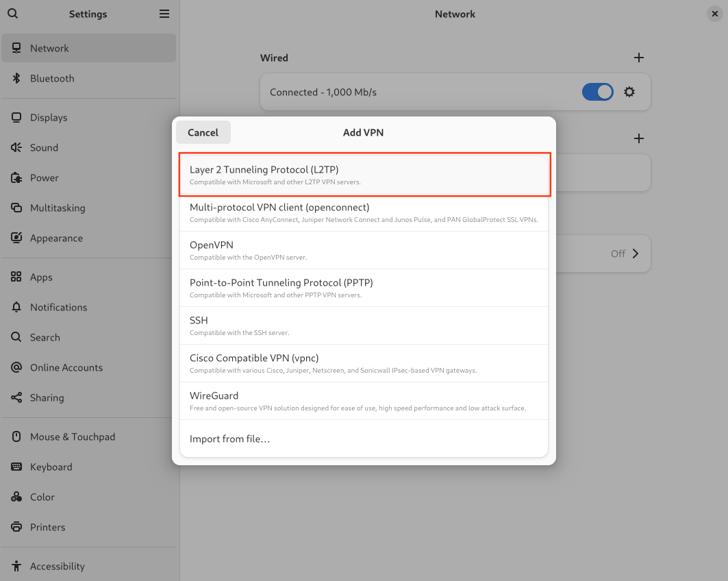The width and height of the screenshot is (728, 581).
Task: Add a wired connection with plus
Action: tap(639, 58)
